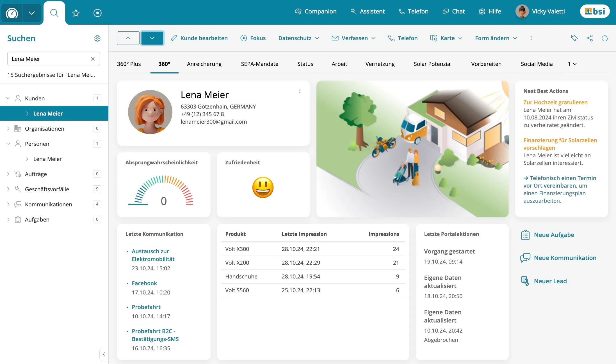616x364 pixels.
Task: Open search settings gear icon
Action: click(x=97, y=38)
